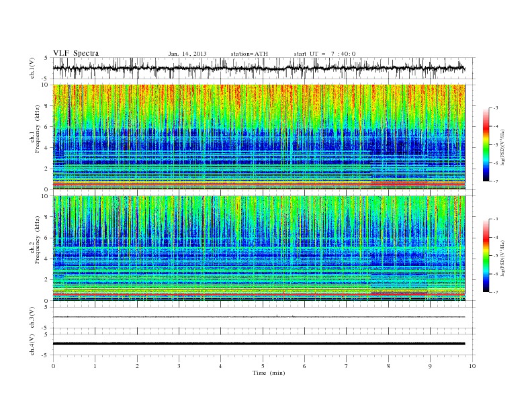The image size is (532, 411).
Task: Click time axis tick label "1"
Action: 95,366
